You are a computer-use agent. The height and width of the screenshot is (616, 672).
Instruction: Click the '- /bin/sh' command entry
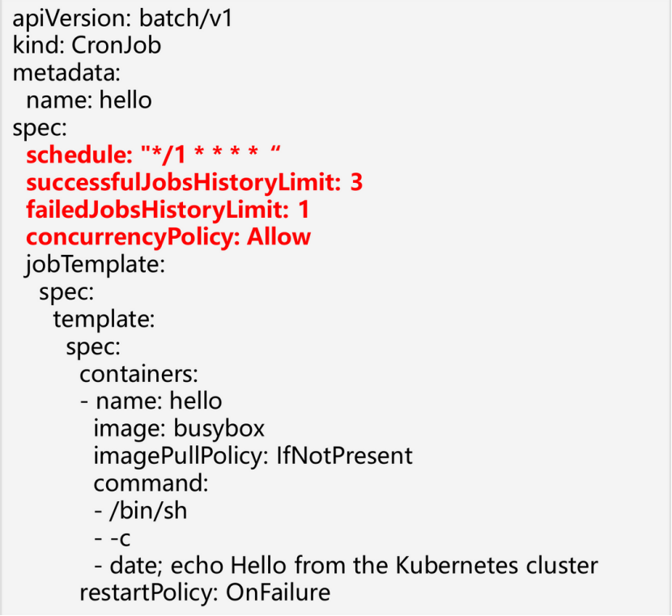pyautogui.click(x=141, y=511)
